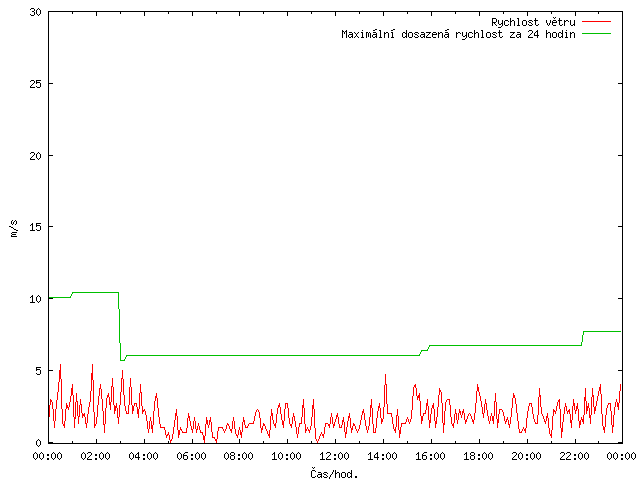Click the x-axis tick label 04:00
Screen dimensions: 640x480
click(x=143, y=456)
